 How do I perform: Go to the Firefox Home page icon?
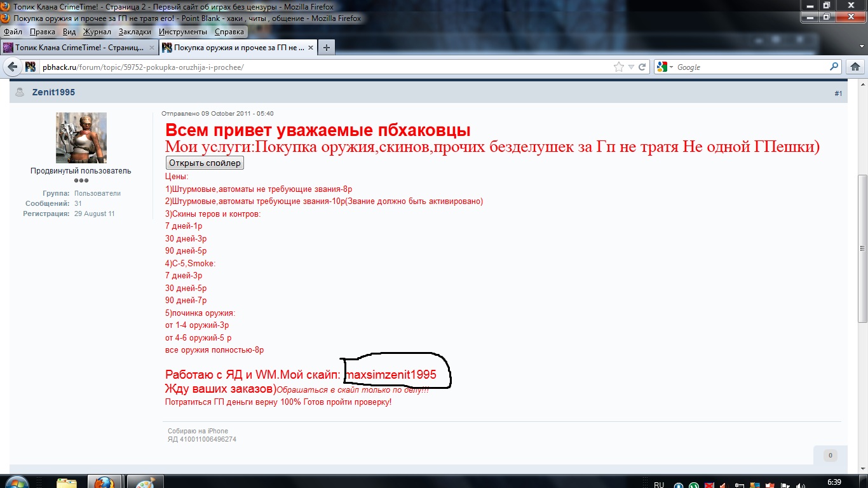855,67
